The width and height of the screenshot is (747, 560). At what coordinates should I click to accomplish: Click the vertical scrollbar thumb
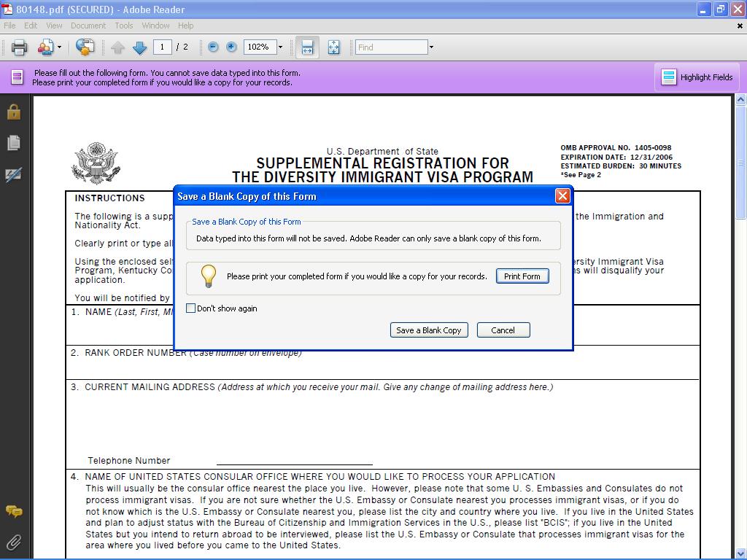pyautogui.click(x=741, y=163)
